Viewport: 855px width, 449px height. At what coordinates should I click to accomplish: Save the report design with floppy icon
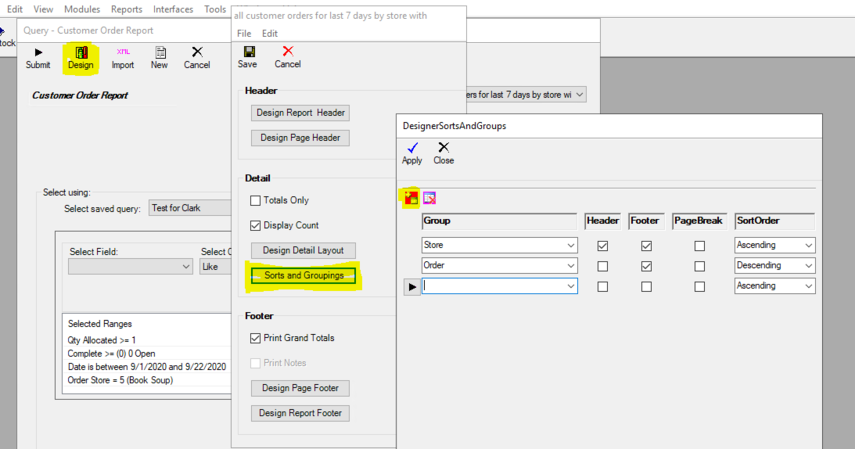[248, 57]
